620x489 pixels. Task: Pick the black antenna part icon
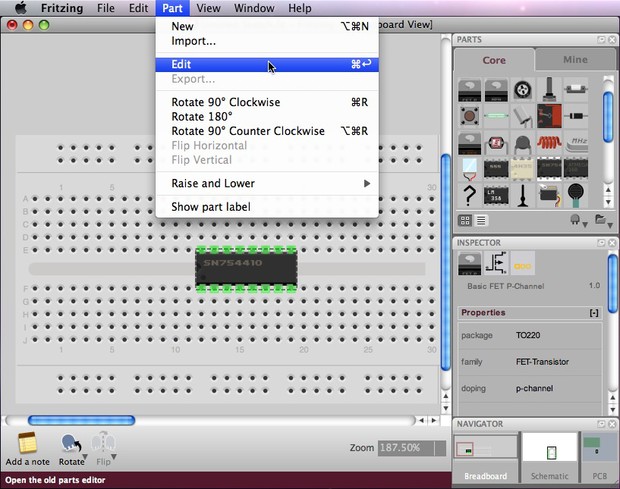[522, 196]
